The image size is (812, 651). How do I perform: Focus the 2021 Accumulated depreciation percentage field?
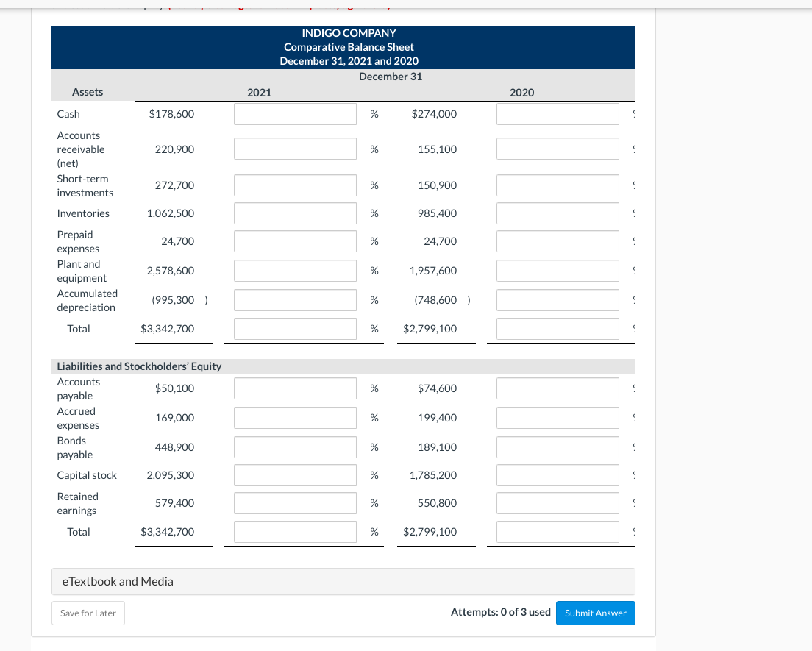pyautogui.click(x=295, y=300)
